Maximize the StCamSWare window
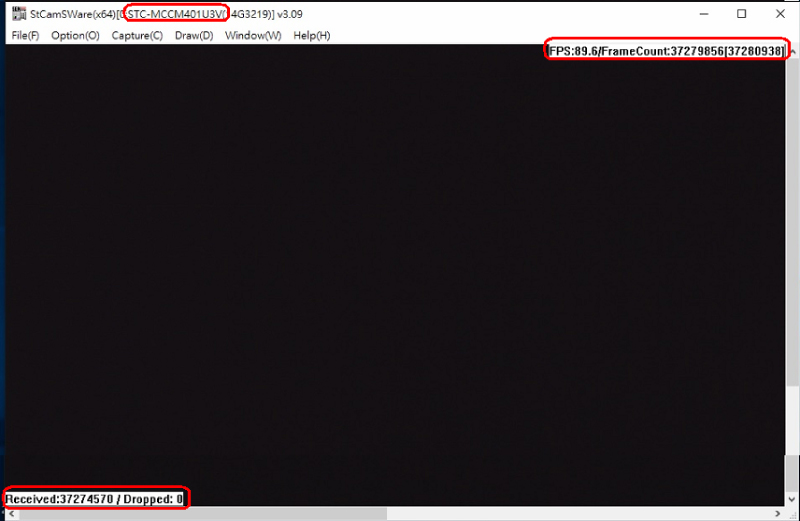This screenshot has height=521, width=800. click(741, 14)
